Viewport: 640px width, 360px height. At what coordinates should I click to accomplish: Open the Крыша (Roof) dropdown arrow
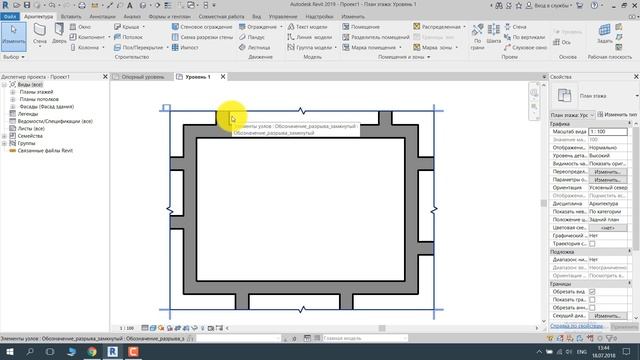144,27
